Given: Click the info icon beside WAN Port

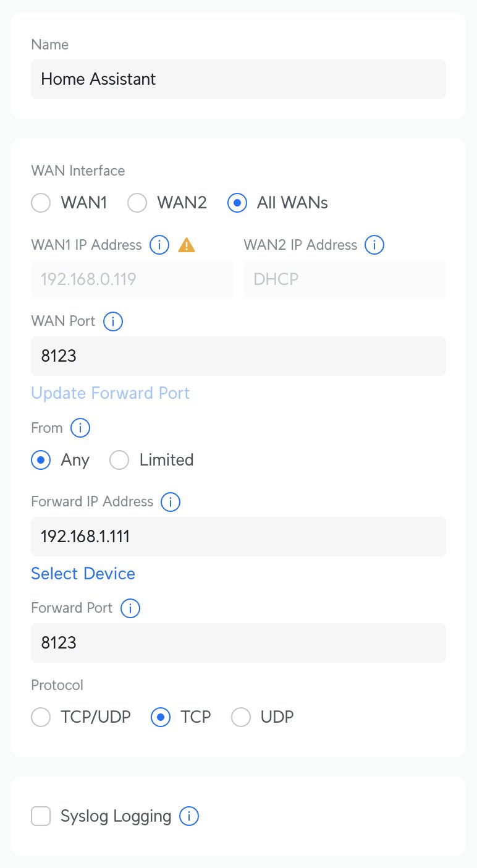Looking at the screenshot, I should 113,321.
